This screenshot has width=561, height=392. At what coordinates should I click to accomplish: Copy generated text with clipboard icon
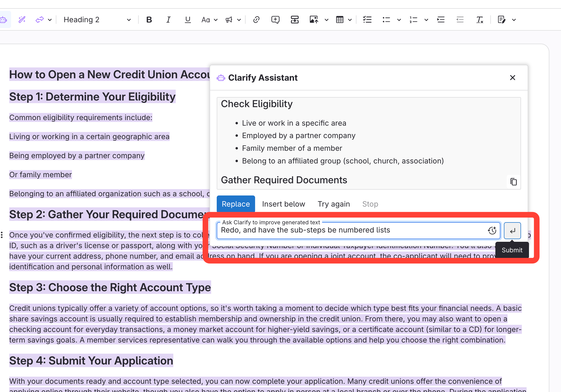coord(513,182)
